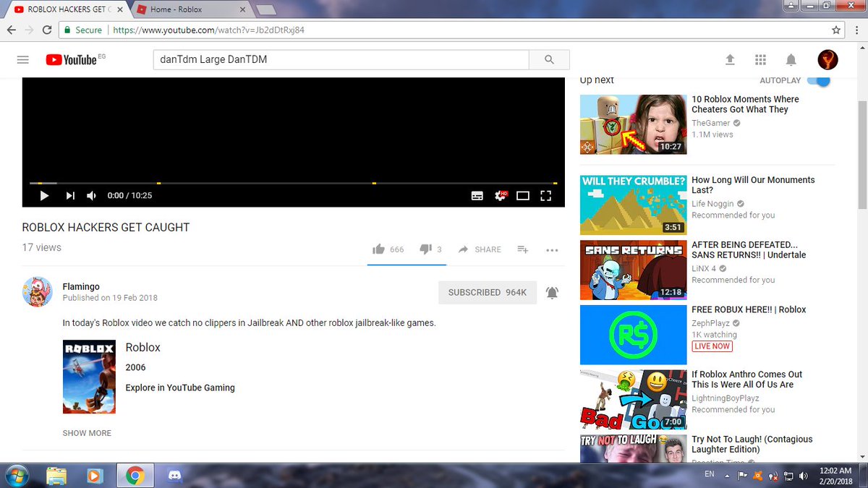Seek along the video progress bar

(293, 183)
